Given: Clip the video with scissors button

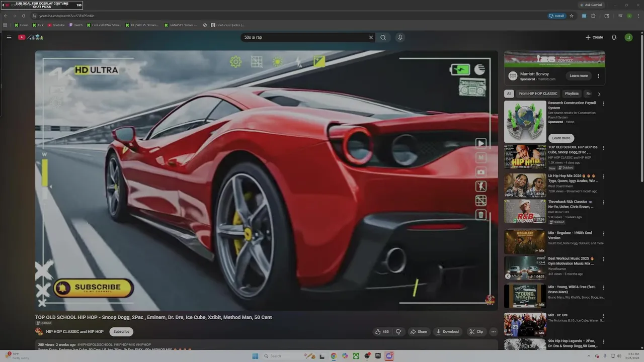Looking at the screenshot, I should tap(476, 332).
